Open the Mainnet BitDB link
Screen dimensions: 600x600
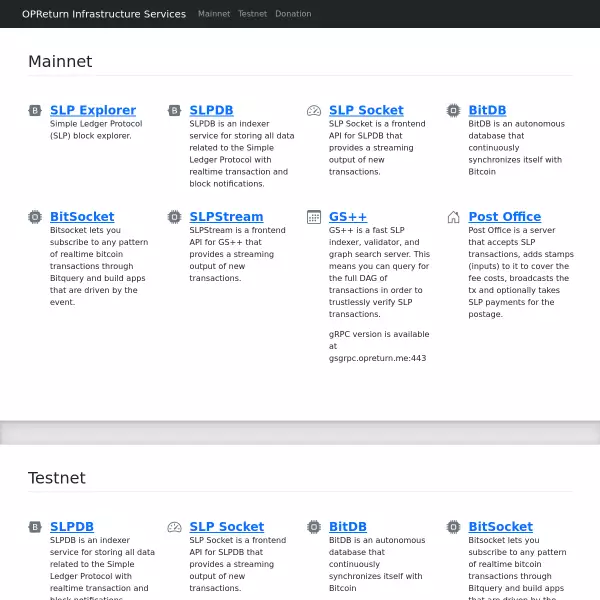487,110
